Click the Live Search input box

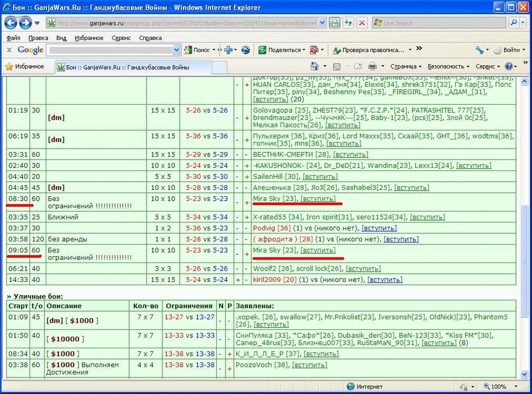click(x=443, y=23)
